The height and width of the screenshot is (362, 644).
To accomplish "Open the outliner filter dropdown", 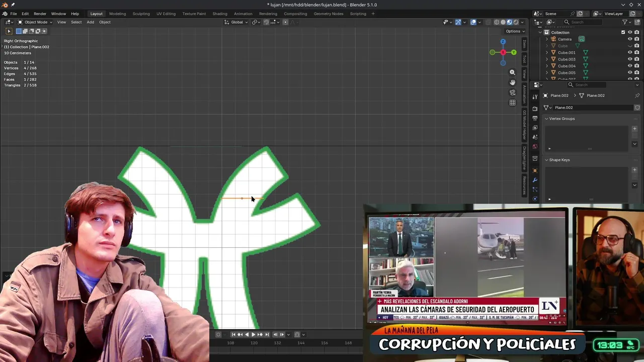I will click(627, 22).
